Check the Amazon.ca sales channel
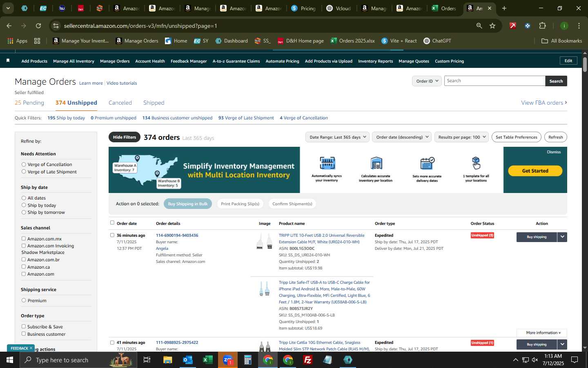The image size is (588, 368). click(x=24, y=267)
